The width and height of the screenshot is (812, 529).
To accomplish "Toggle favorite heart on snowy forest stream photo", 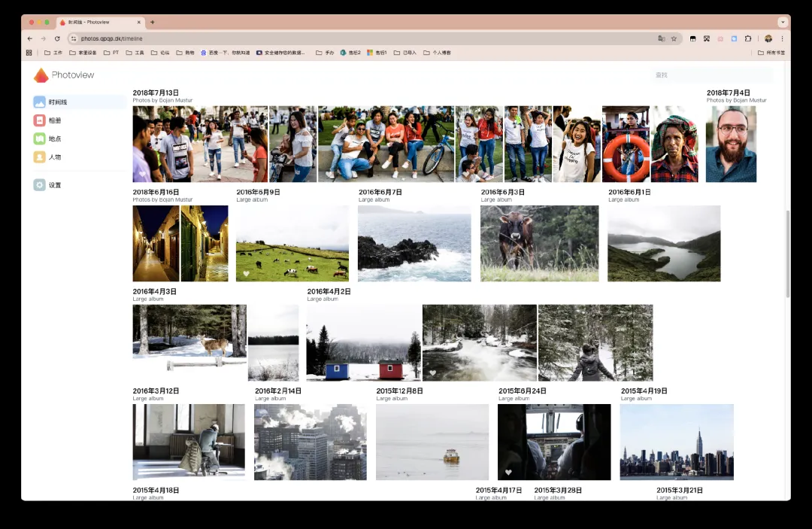I will 432,373.
